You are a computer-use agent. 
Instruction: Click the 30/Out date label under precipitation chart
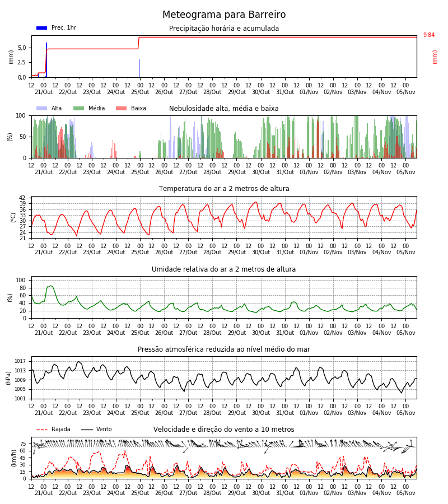[261, 92]
